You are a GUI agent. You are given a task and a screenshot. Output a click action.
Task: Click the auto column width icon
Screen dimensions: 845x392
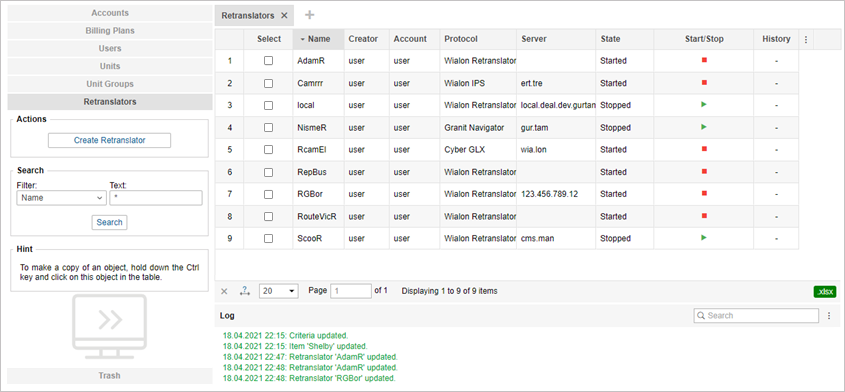(x=245, y=291)
